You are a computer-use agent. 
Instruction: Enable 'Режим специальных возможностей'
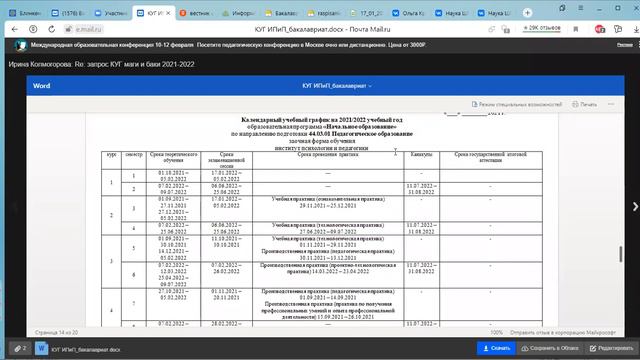pyautogui.click(x=517, y=104)
